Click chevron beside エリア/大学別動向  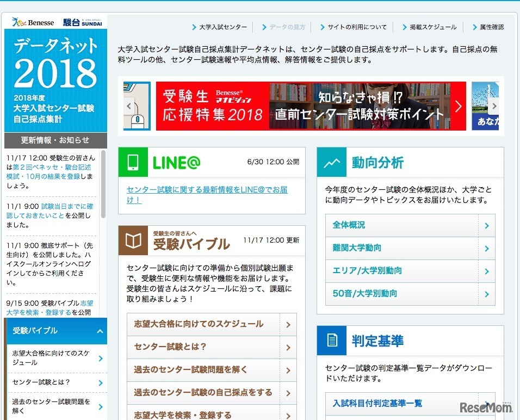pyautogui.click(x=486, y=271)
